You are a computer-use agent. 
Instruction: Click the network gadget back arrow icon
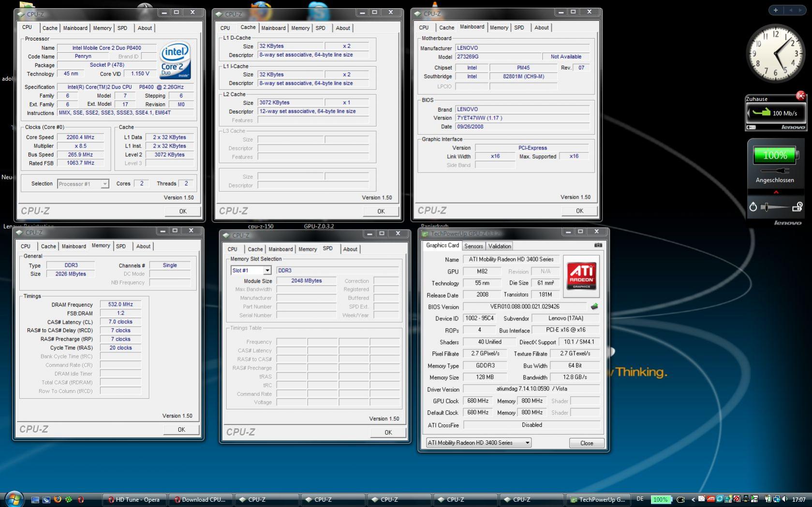[x=752, y=127]
